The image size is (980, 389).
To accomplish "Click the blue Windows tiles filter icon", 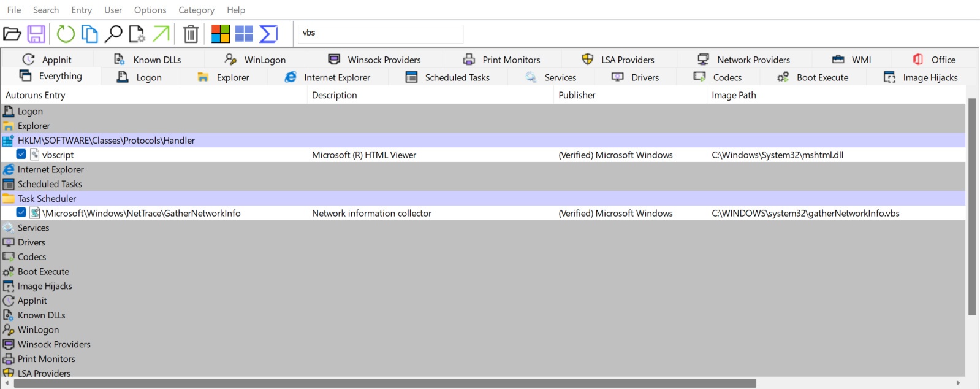I will pyautogui.click(x=244, y=34).
